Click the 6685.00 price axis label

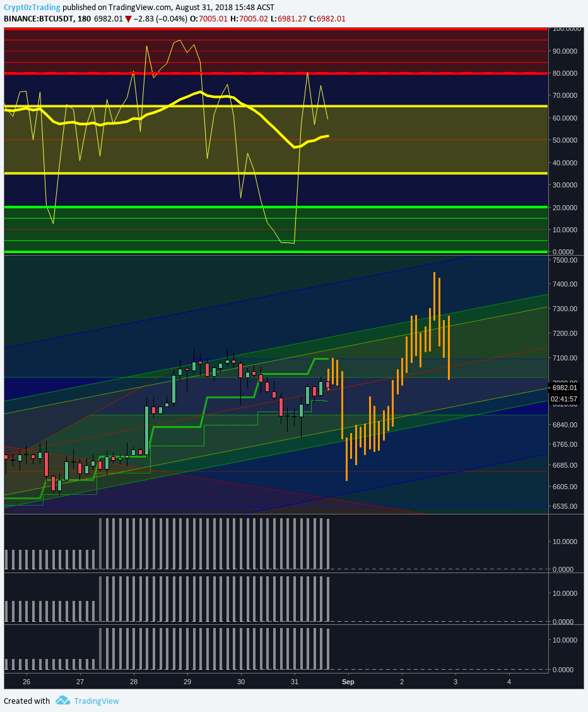[565, 465]
